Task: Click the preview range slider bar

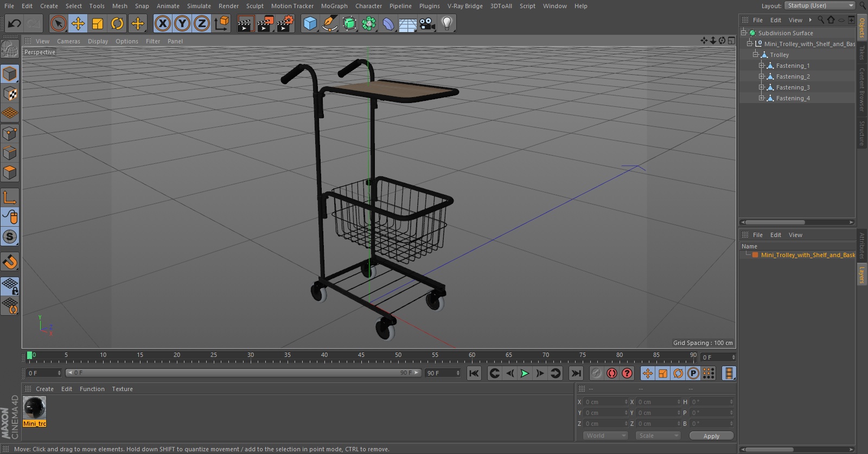Action: (243, 373)
